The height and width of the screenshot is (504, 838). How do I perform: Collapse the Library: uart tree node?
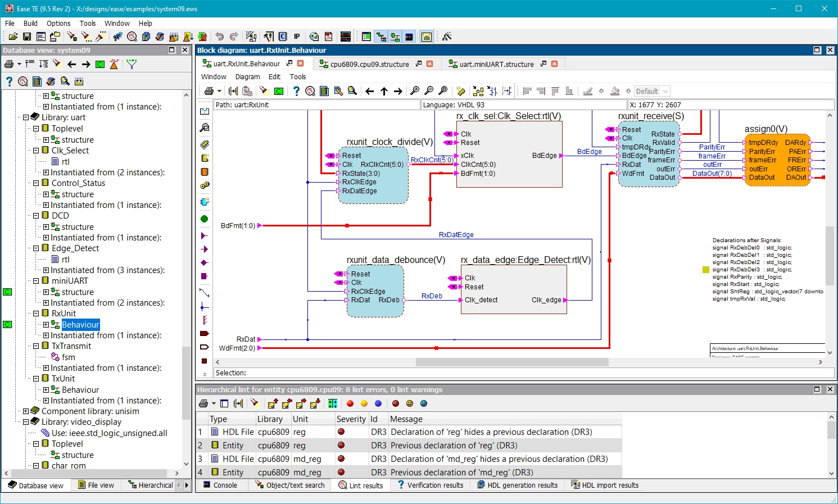coord(26,117)
